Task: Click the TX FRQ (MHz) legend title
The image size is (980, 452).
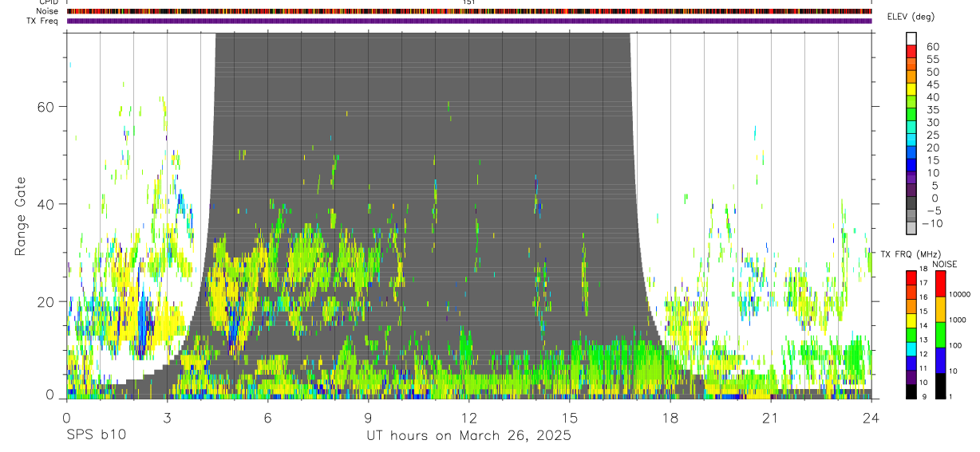Action: pyautogui.click(x=907, y=254)
